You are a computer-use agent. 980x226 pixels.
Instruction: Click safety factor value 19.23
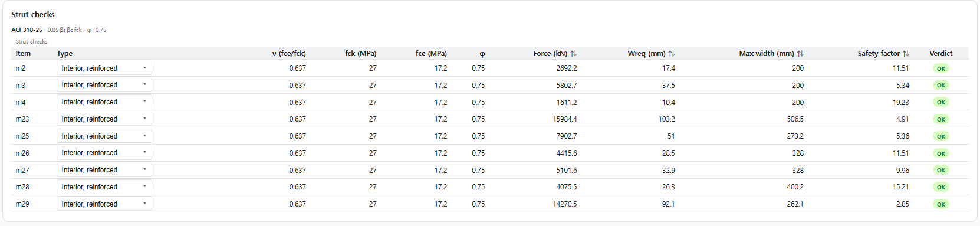click(x=901, y=103)
